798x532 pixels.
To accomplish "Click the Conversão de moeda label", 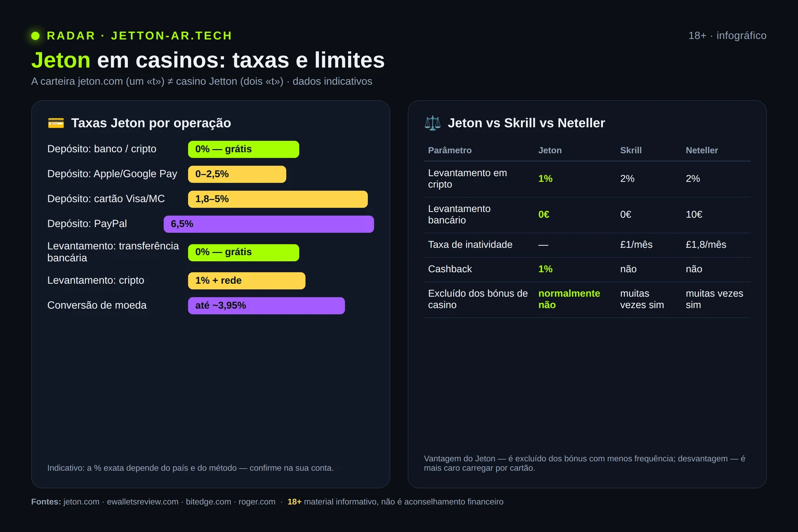I will pos(97,305).
